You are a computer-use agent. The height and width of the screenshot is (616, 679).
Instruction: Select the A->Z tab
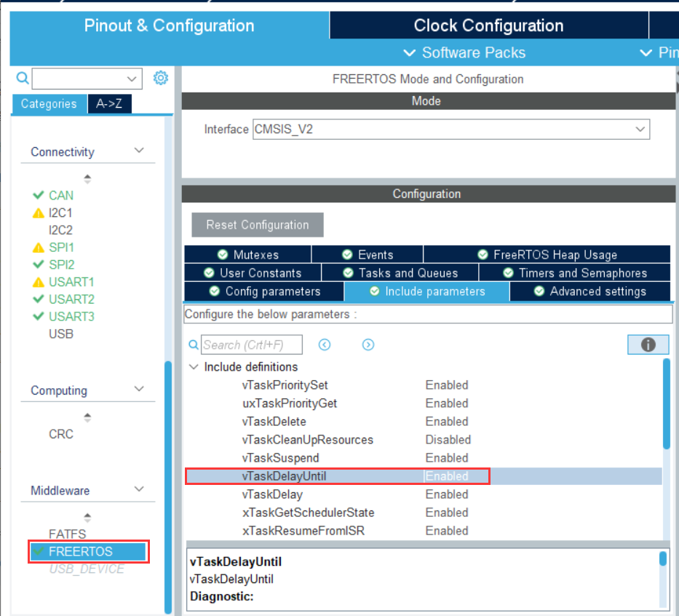pos(109,104)
